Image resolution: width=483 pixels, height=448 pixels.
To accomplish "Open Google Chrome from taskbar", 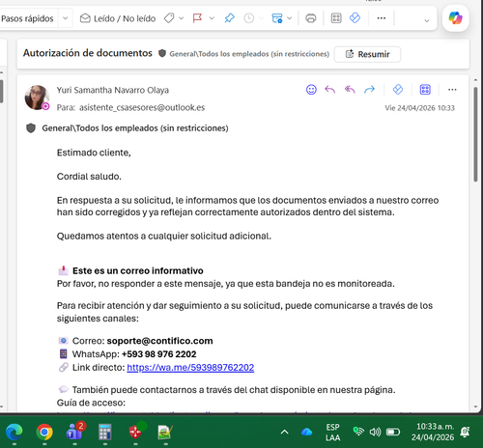I will tap(44, 432).
